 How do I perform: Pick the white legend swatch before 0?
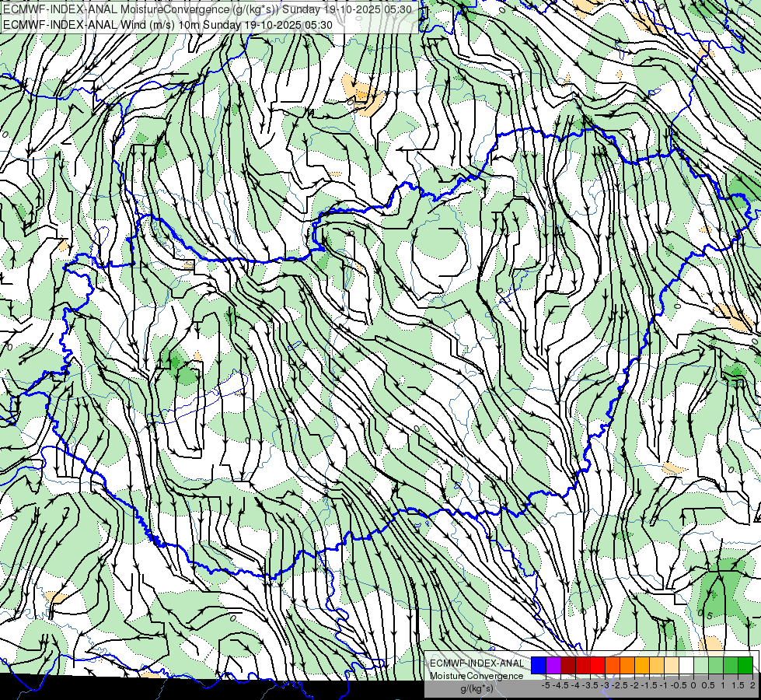tap(686, 665)
